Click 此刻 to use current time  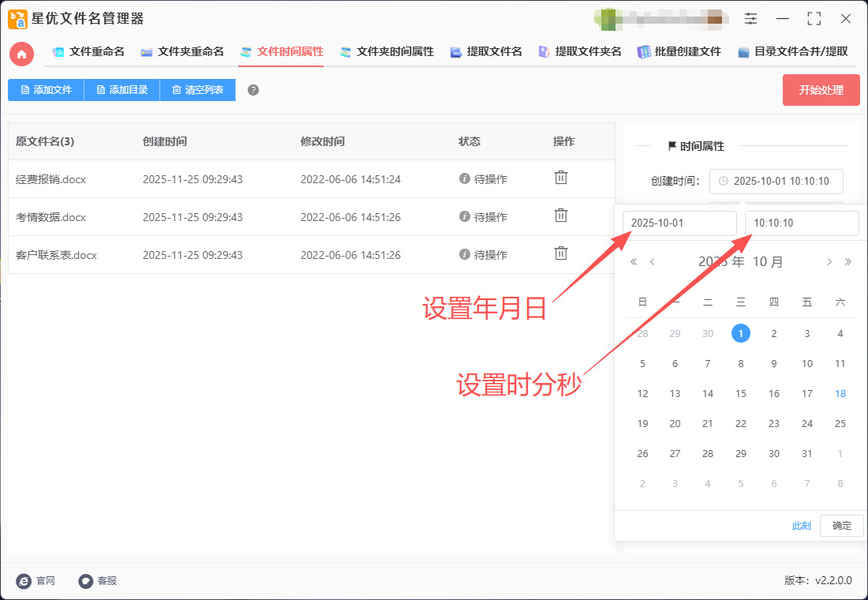(801, 525)
